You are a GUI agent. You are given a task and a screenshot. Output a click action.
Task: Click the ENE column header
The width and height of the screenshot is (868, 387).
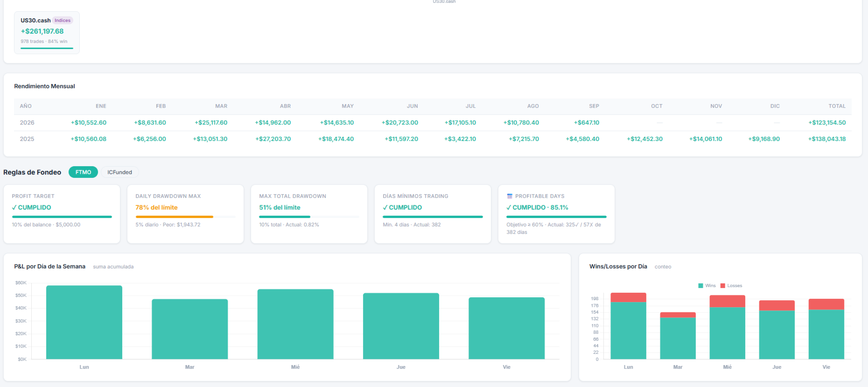click(x=101, y=106)
